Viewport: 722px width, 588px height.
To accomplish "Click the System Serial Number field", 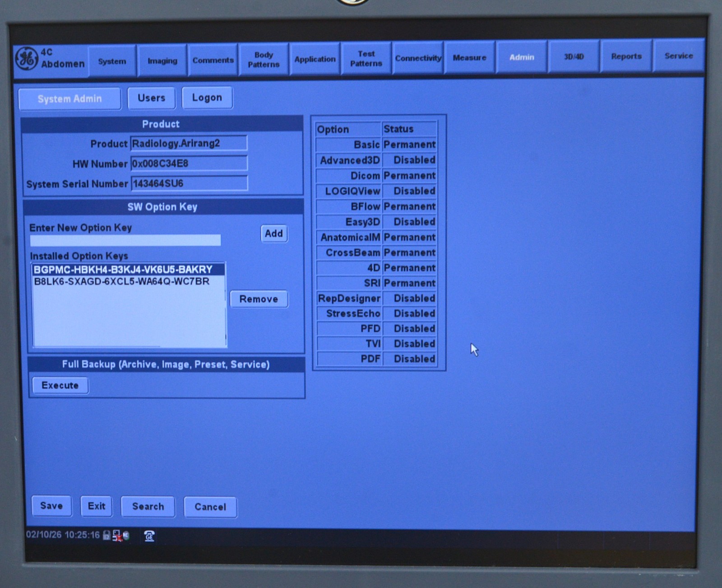I will coord(189,184).
